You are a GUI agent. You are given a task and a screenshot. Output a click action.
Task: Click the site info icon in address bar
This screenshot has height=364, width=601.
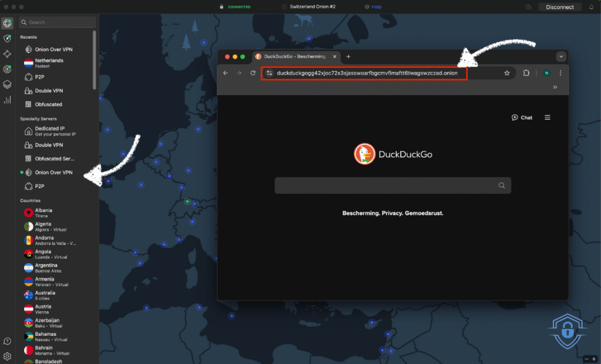point(269,73)
